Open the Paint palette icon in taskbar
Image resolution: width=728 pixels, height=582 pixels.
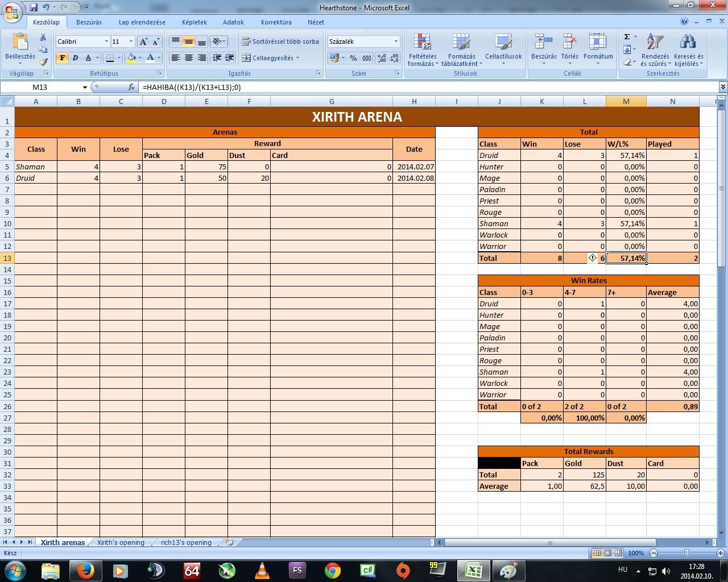point(507,570)
